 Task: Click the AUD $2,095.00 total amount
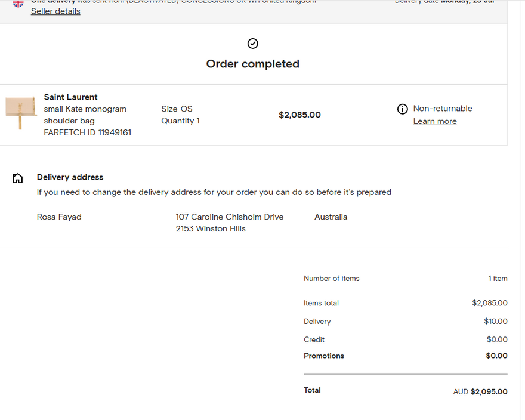point(480,391)
